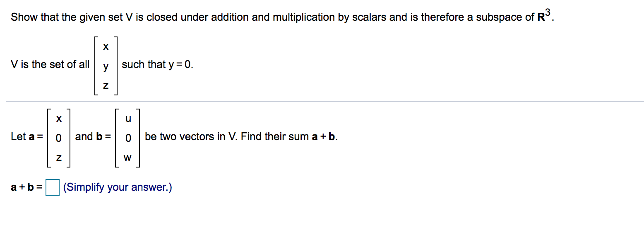
Task: Click the a + b answer input box
Action: coord(53,187)
